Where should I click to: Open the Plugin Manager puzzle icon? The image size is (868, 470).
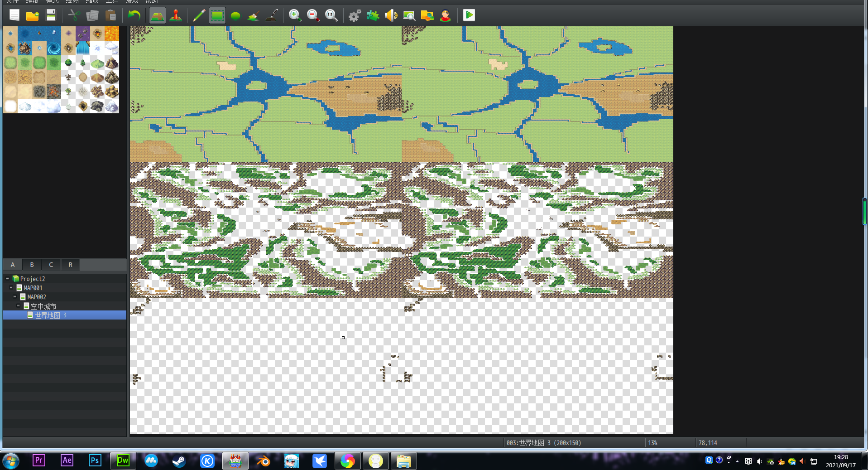[x=373, y=15]
